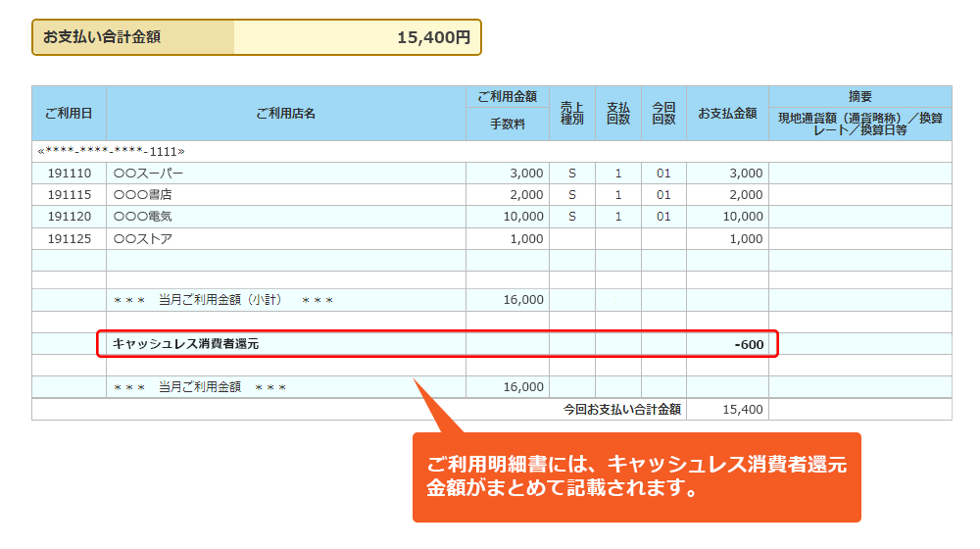
Task: Click the ご利用日 column header
Action: coord(69,113)
